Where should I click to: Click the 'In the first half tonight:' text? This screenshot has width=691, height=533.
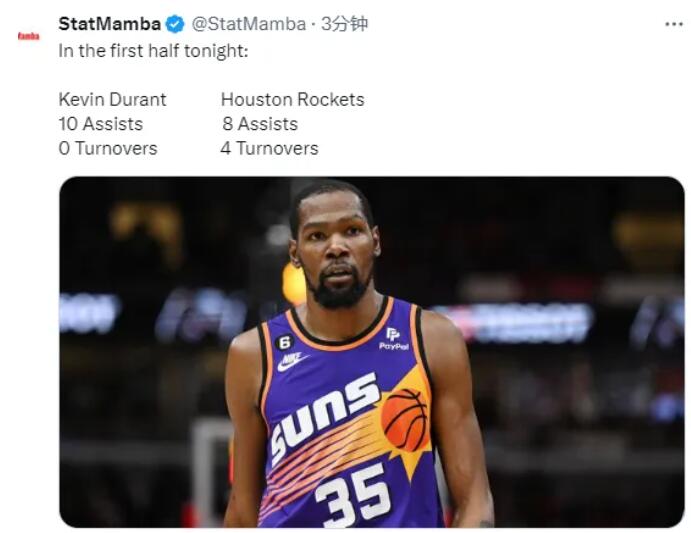pos(152,52)
